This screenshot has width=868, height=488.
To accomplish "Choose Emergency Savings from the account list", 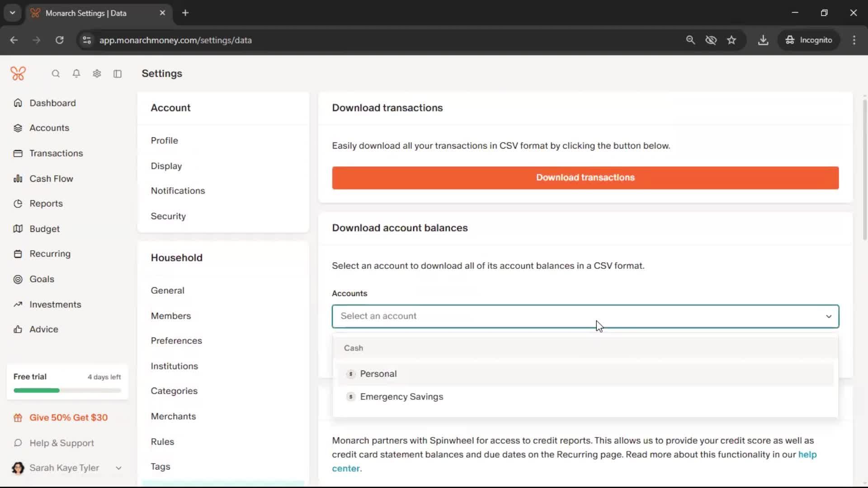I will (401, 397).
